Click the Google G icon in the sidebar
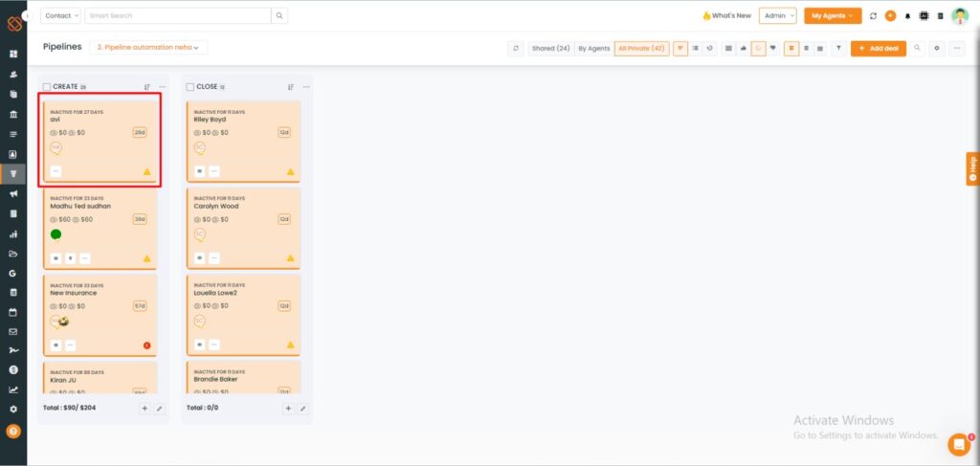980x466 pixels. (x=13, y=273)
